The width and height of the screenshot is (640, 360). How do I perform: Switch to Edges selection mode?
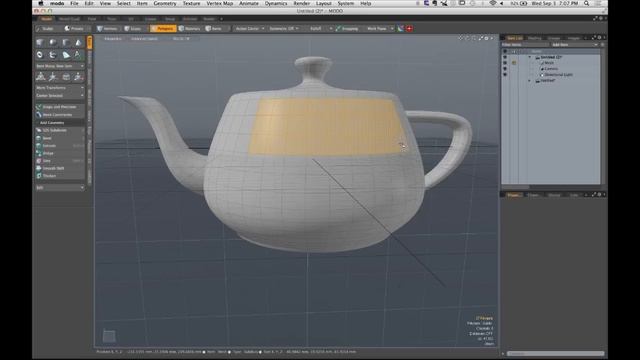tap(133, 29)
